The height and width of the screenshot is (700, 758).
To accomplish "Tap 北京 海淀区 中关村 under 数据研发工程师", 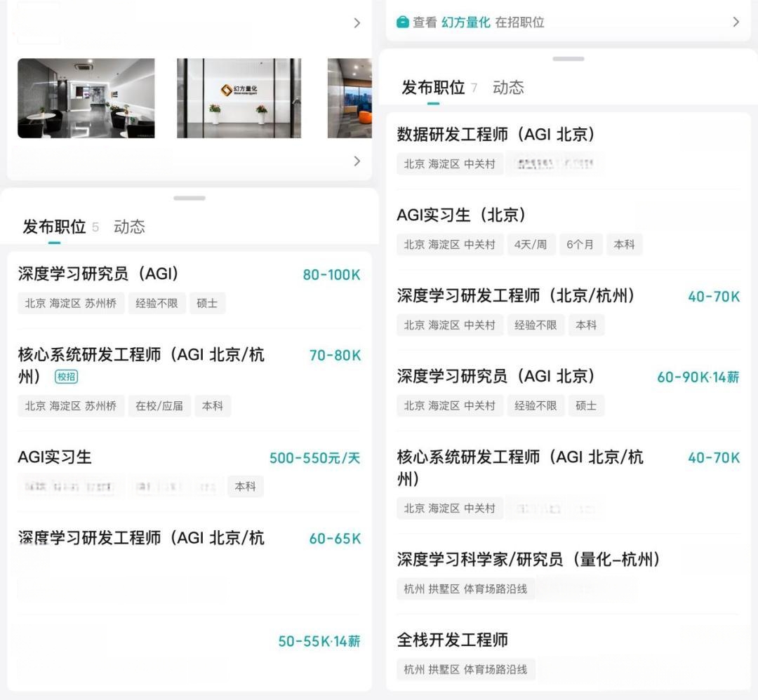I will coord(450,164).
